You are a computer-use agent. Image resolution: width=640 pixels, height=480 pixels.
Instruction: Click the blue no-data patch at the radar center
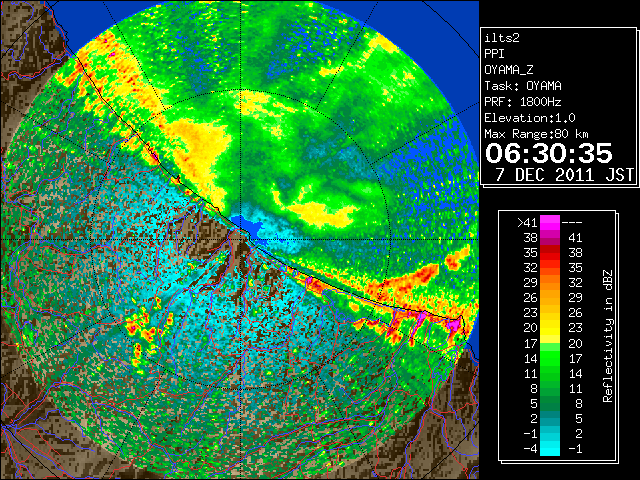click(248, 227)
